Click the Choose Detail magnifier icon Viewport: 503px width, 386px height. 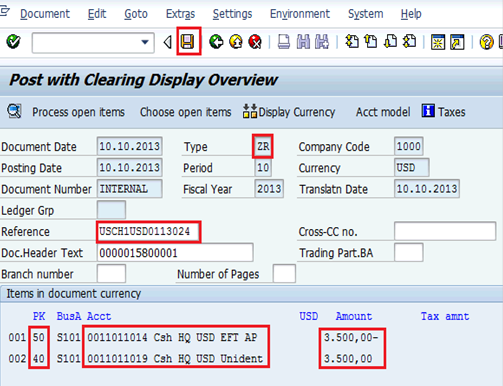(x=15, y=111)
